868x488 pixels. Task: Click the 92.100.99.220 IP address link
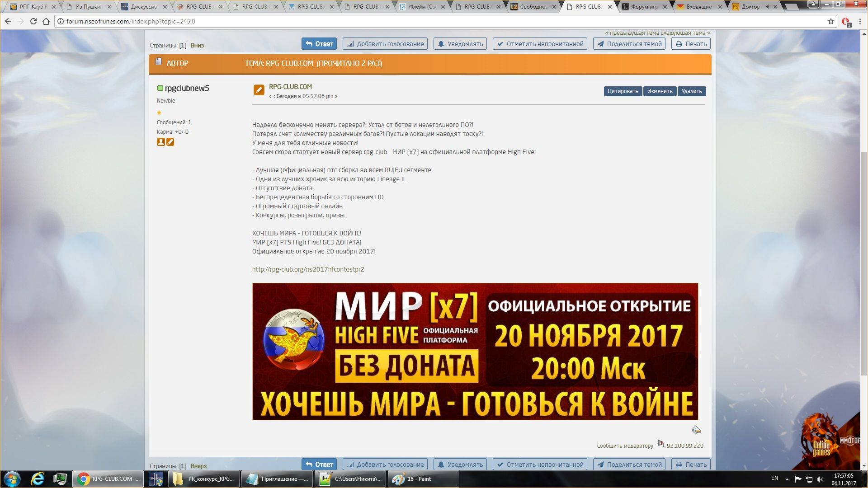(x=685, y=446)
